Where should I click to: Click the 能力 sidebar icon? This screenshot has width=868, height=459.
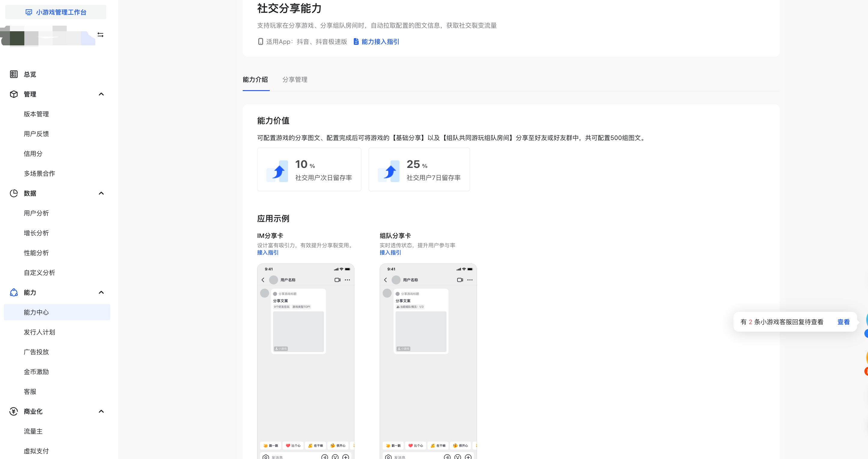pyautogui.click(x=14, y=292)
